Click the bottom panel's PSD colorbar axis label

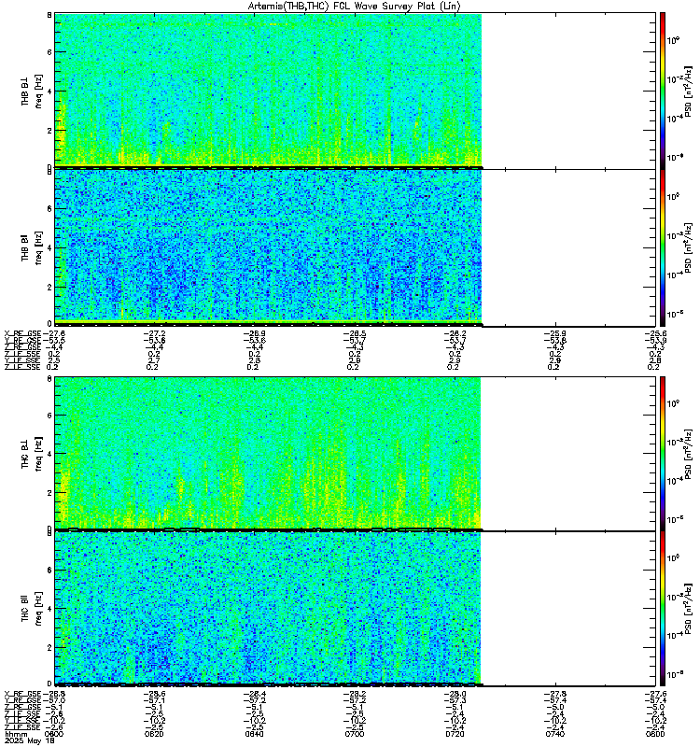(688, 609)
